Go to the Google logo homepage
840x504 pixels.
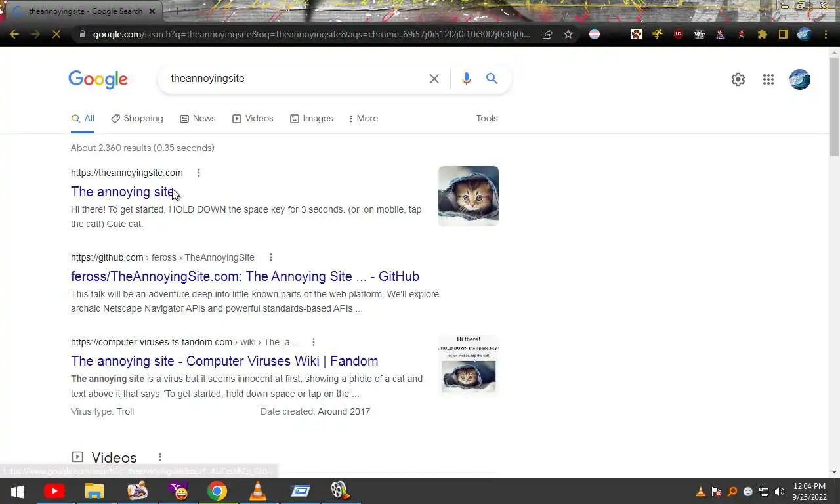click(x=98, y=79)
